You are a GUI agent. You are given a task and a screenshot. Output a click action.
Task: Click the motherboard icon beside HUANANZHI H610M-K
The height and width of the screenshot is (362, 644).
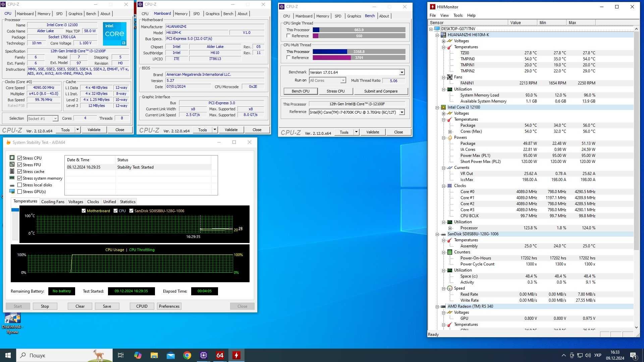click(x=443, y=35)
